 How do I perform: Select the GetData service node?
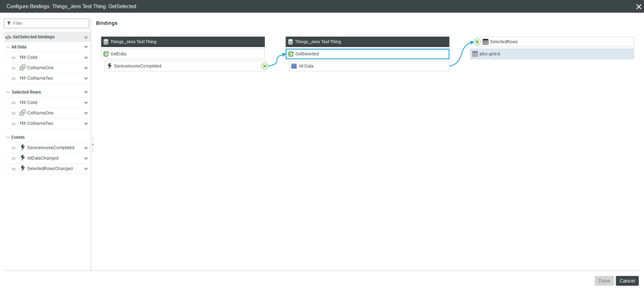click(x=183, y=53)
